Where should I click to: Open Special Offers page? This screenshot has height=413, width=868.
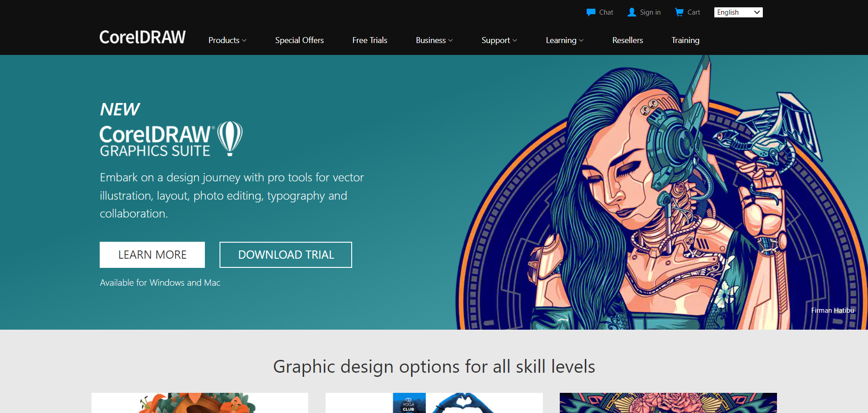coord(300,40)
